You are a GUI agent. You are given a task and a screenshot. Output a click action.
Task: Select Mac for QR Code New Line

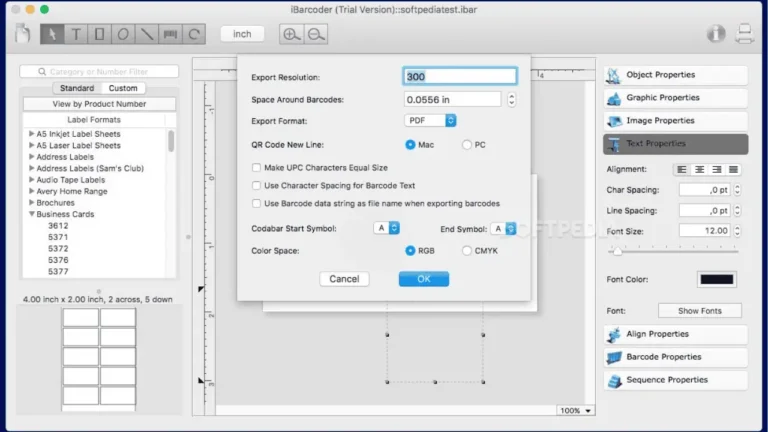[x=410, y=145]
